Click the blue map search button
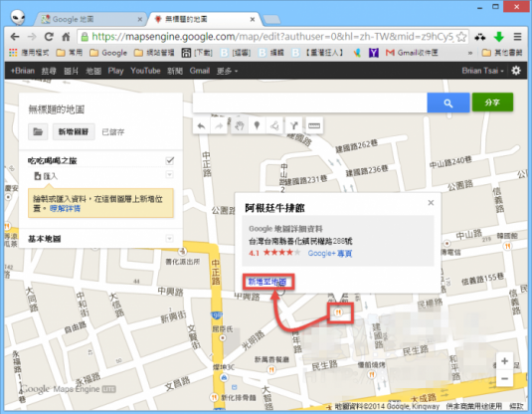 [x=448, y=103]
